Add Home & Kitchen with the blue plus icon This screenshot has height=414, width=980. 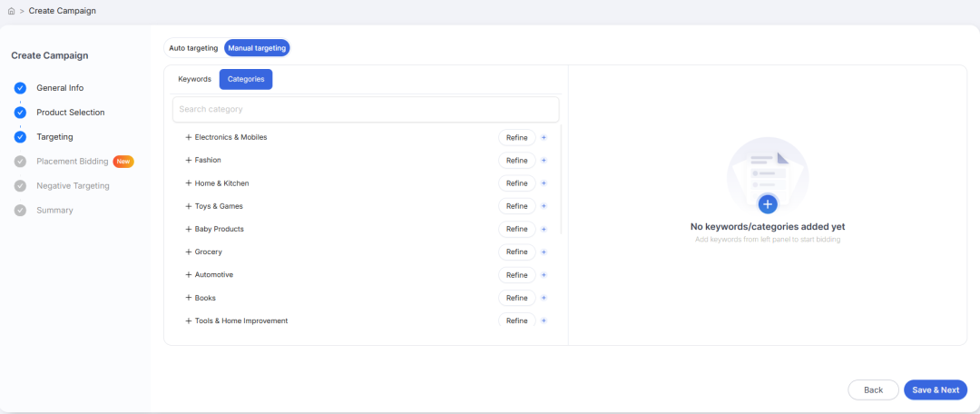(544, 183)
